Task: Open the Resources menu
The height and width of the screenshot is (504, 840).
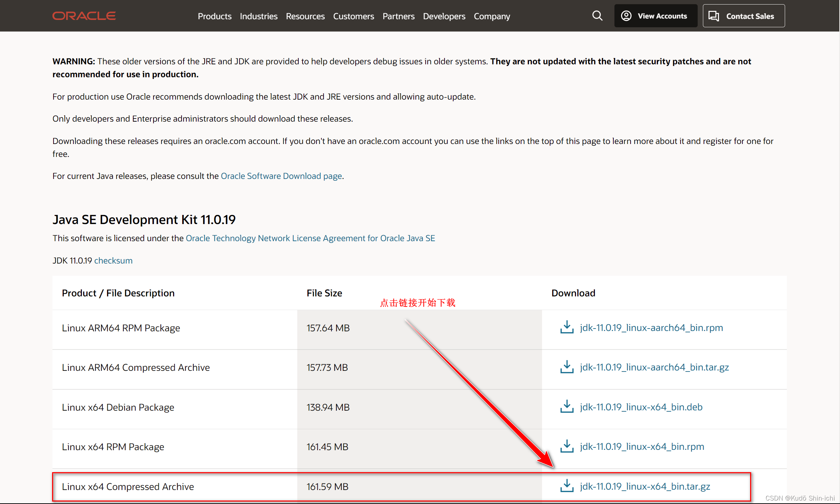Action: [305, 16]
